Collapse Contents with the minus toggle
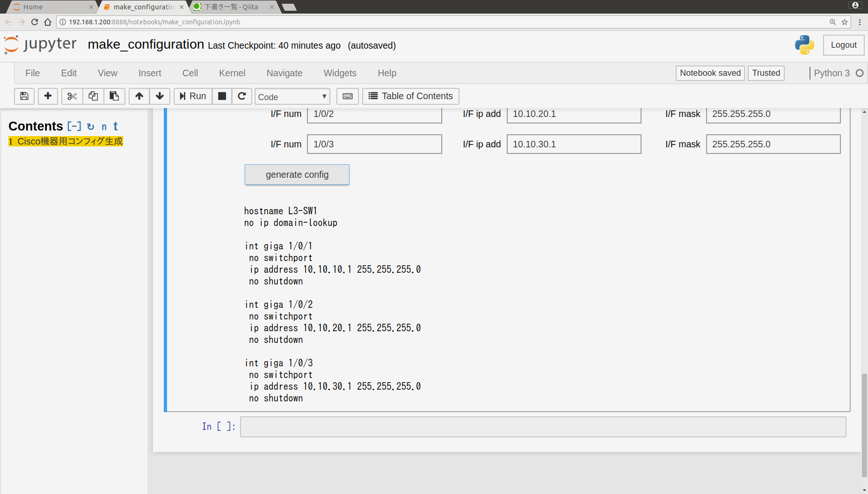This screenshot has width=868, height=494. [74, 126]
